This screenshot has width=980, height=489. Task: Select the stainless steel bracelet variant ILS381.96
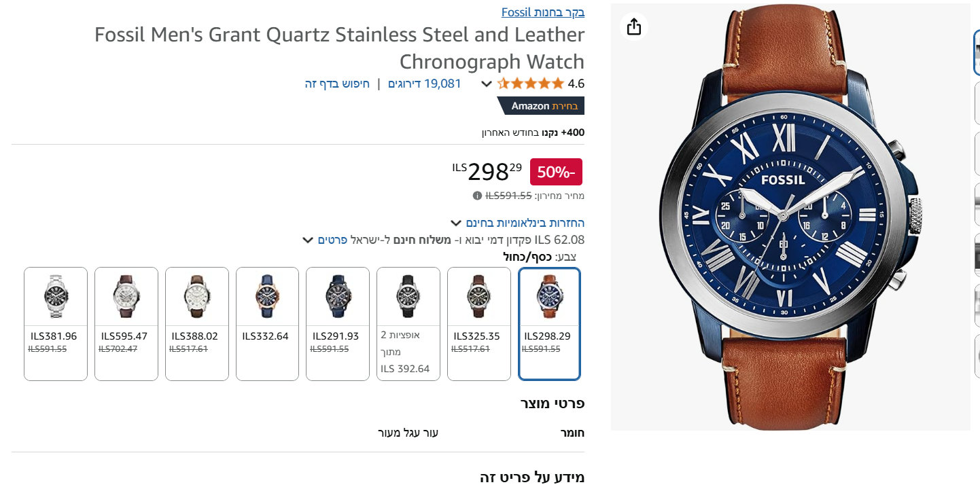(x=56, y=323)
